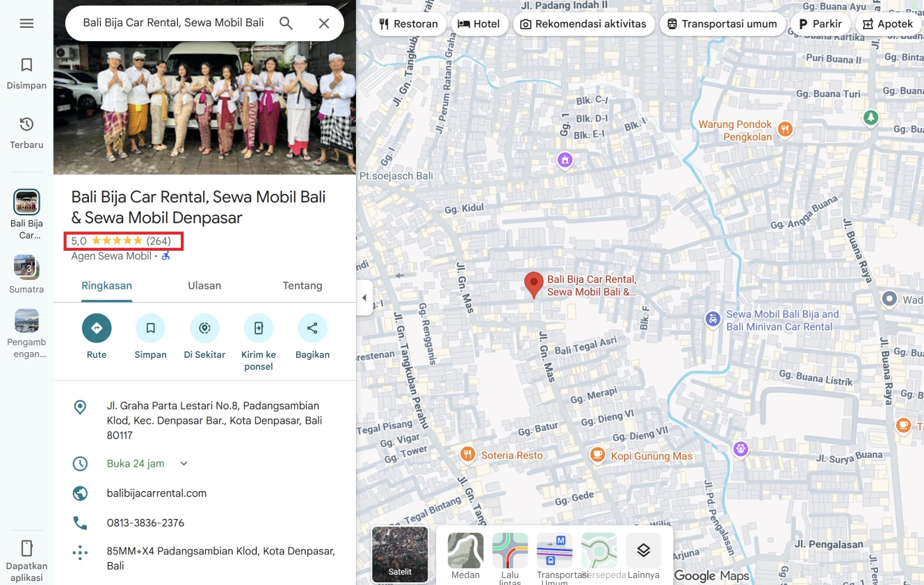Filter by Restoran chip

(x=409, y=24)
